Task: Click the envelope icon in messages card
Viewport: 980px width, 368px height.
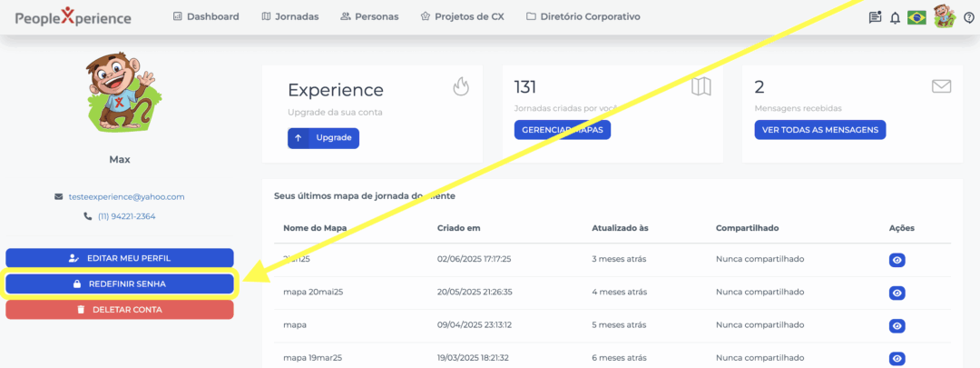Action: (x=941, y=86)
